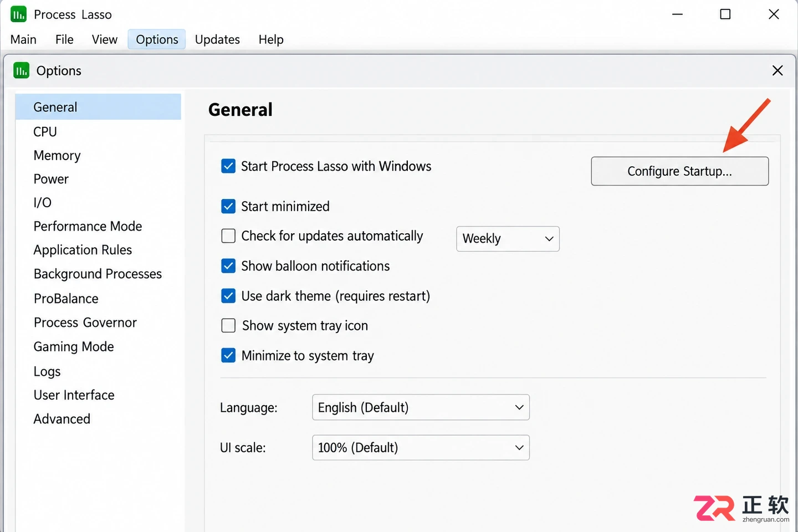
Task: Open the Updates menu
Action: click(217, 39)
